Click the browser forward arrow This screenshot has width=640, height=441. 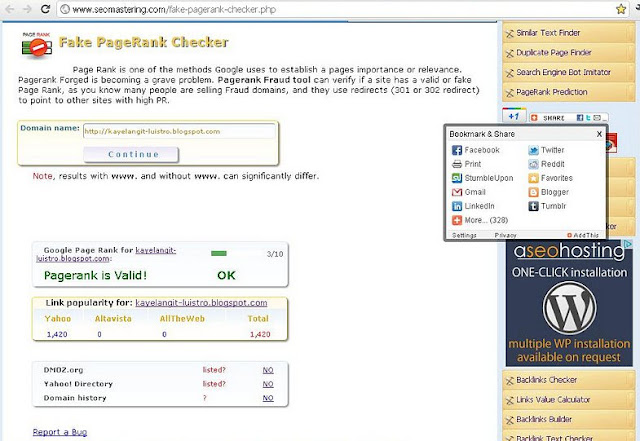coord(27,9)
